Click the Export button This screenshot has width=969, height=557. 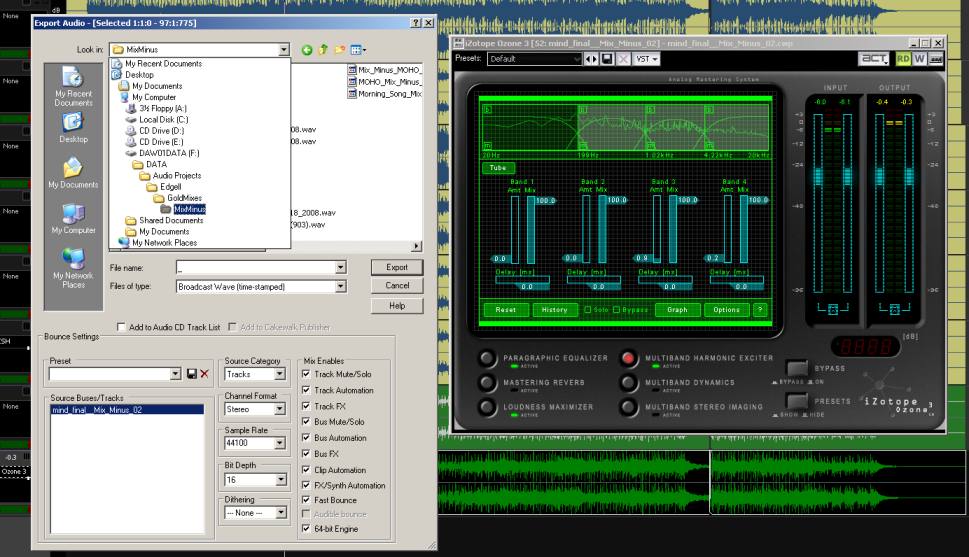[397, 268]
